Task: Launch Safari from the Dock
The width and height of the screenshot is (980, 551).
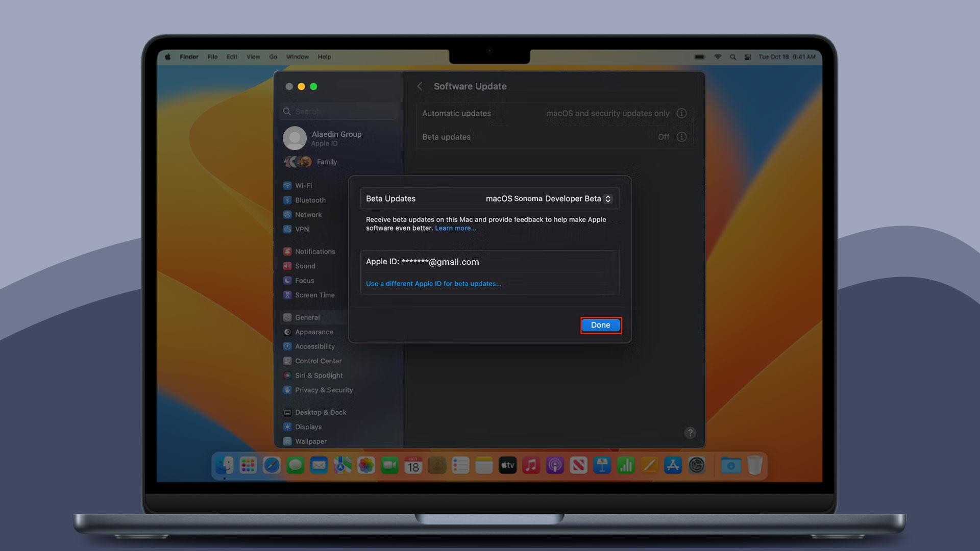Action: click(x=272, y=465)
